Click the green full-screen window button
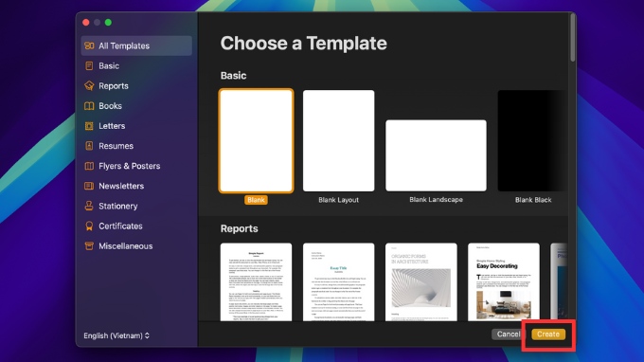The image size is (644, 362). point(108,22)
